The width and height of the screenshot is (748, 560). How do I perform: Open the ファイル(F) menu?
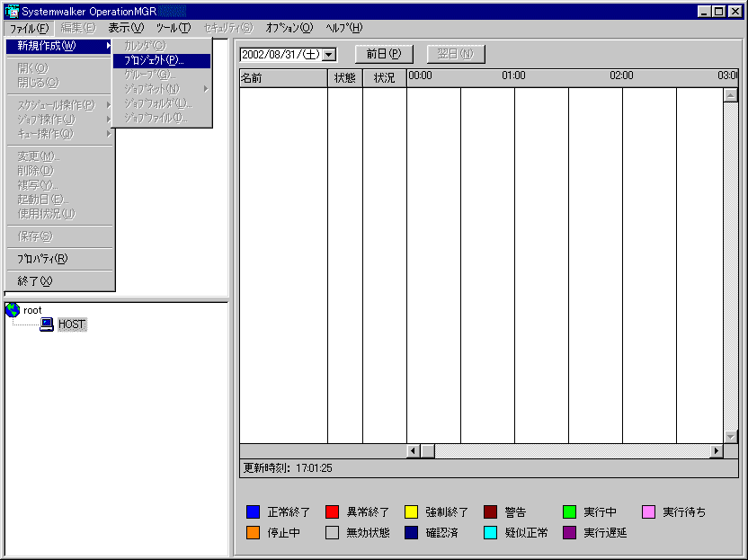[x=29, y=28]
